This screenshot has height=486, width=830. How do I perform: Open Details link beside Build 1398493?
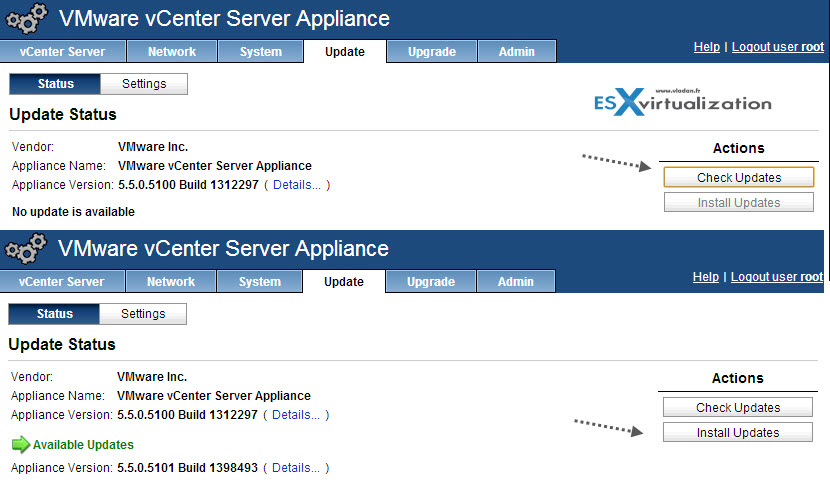coord(295,467)
